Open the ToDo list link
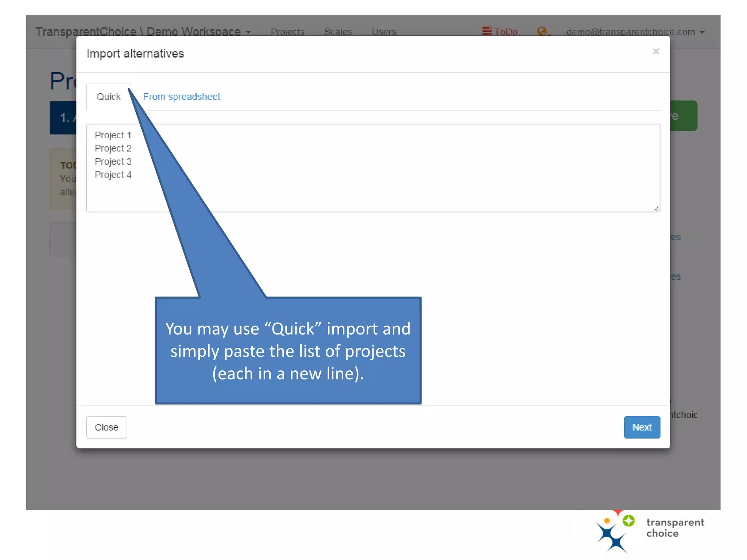 click(x=500, y=32)
